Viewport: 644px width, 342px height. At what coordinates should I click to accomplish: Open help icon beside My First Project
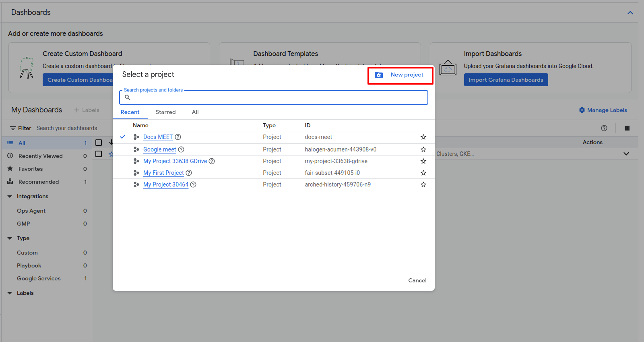(x=189, y=173)
